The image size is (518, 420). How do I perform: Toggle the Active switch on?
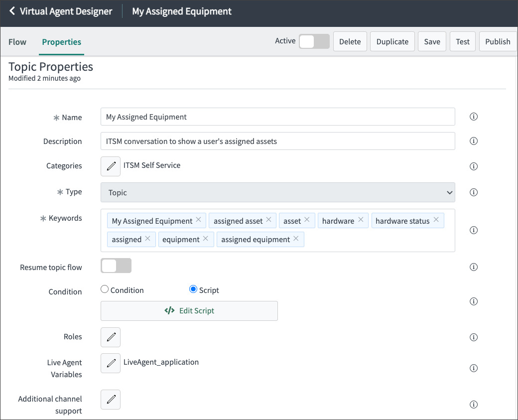314,41
